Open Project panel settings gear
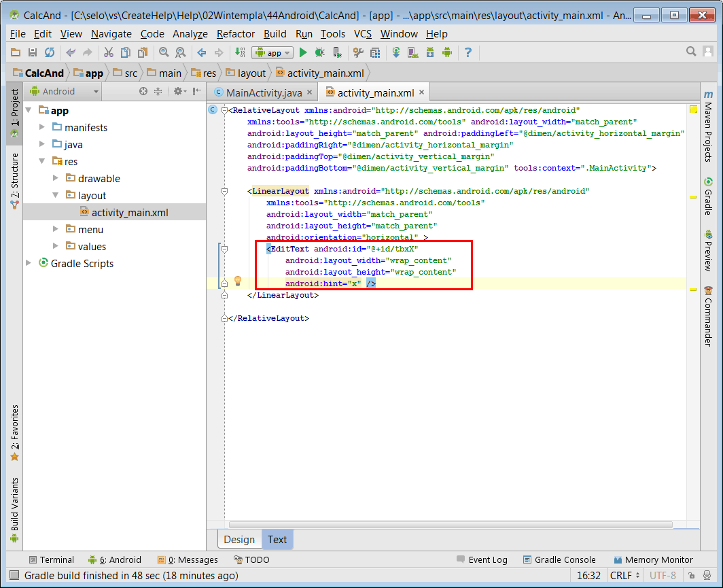 (x=179, y=91)
